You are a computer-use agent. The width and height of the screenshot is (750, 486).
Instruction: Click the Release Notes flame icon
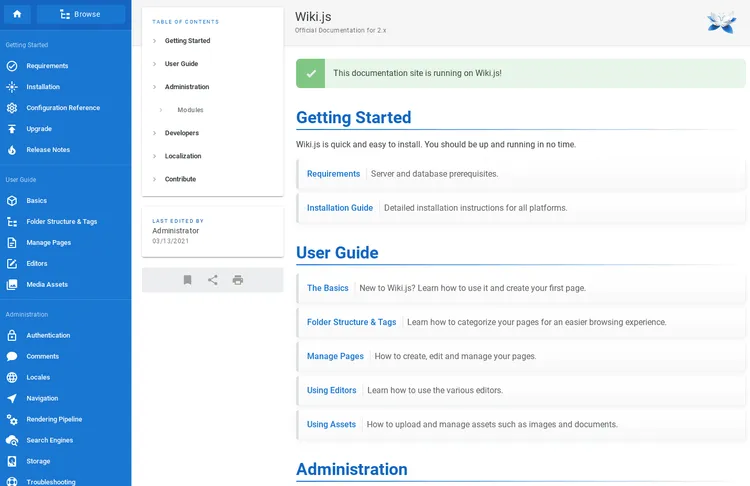12,150
